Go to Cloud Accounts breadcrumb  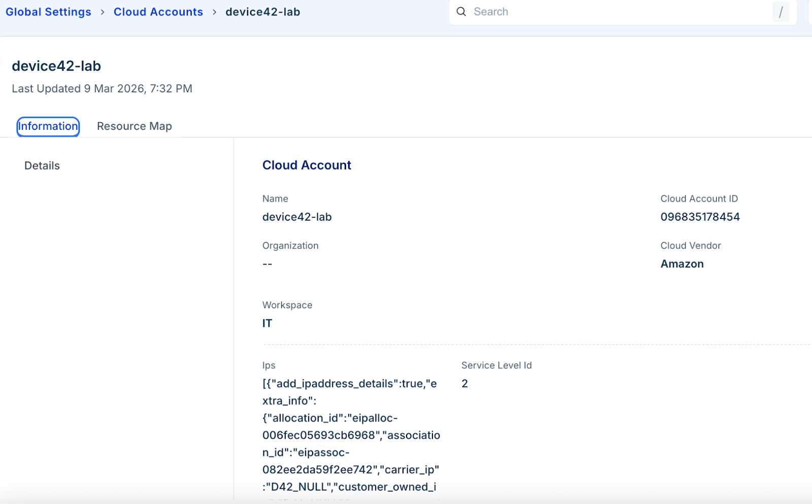pos(158,12)
